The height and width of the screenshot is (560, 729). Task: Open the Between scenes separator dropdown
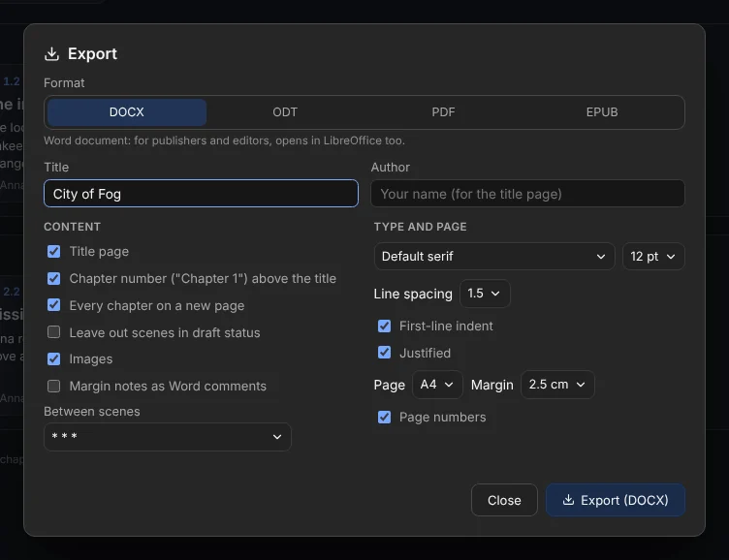(168, 436)
